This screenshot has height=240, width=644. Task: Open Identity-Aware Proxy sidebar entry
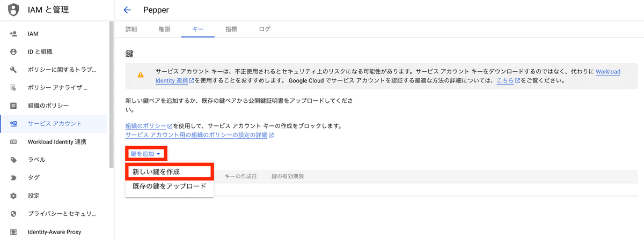54,232
